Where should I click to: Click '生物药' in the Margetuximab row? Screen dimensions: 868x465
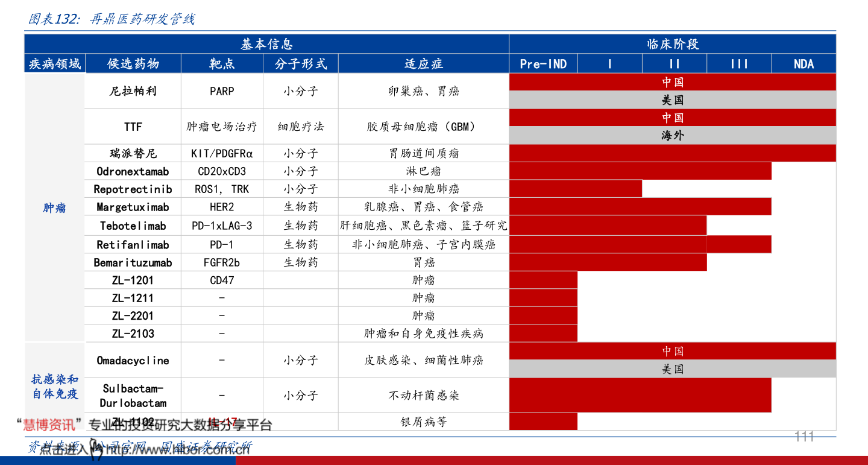point(301,207)
